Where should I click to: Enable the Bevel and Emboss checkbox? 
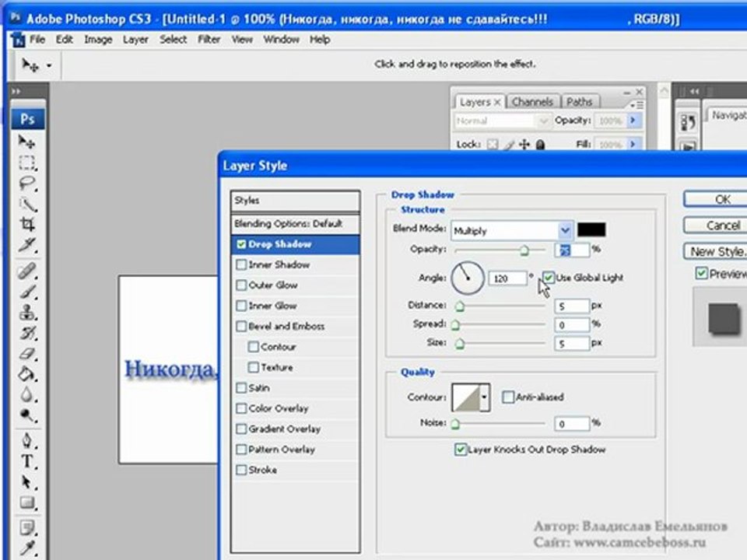tap(241, 326)
